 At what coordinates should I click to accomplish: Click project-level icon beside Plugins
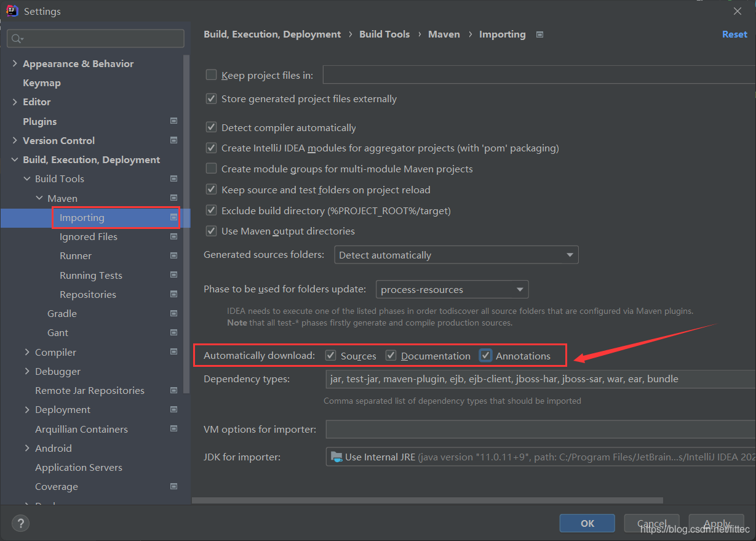point(173,121)
